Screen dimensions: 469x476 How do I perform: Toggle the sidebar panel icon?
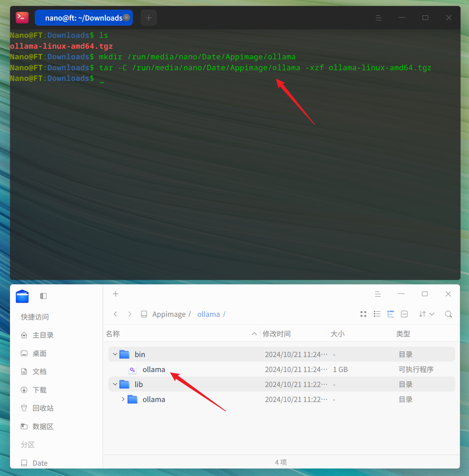pos(43,296)
